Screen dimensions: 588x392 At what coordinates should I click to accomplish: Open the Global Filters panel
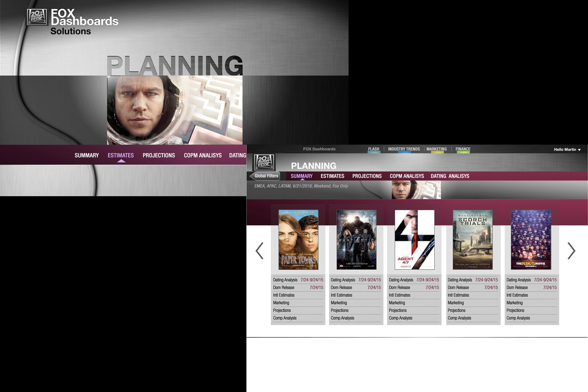coord(265,176)
